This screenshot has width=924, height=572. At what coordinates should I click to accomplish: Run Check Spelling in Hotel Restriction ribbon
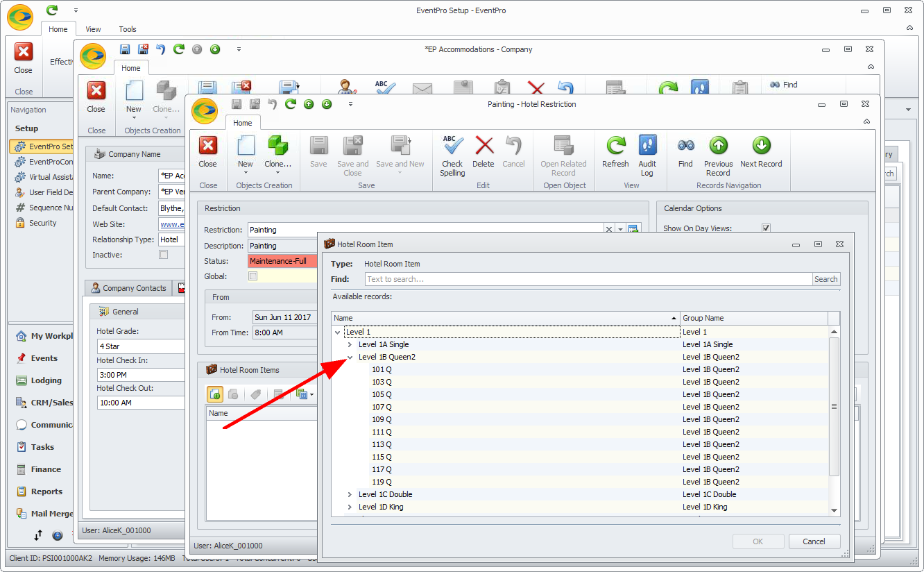pos(452,155)
